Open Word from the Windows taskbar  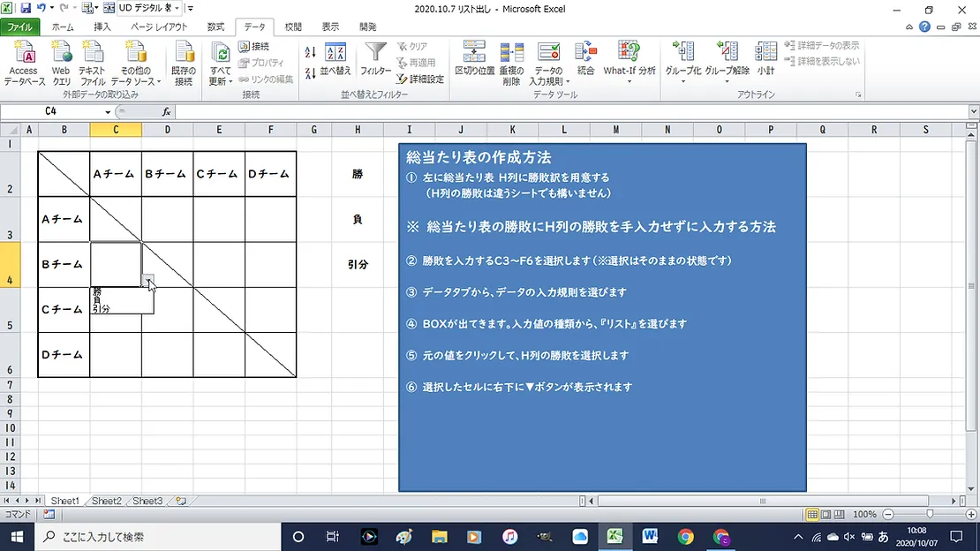[651, 536]
